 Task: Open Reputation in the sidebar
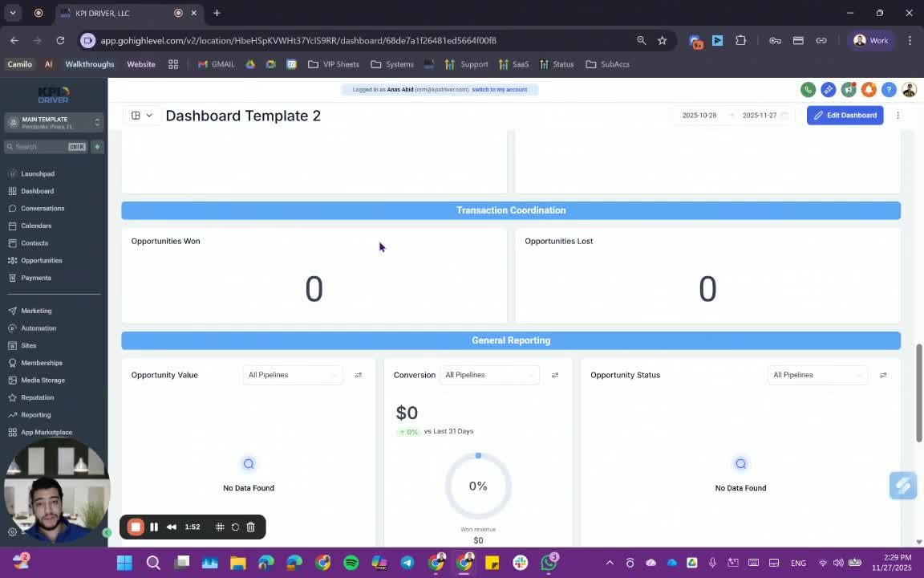pyautogui.click(x=37, y=398)
